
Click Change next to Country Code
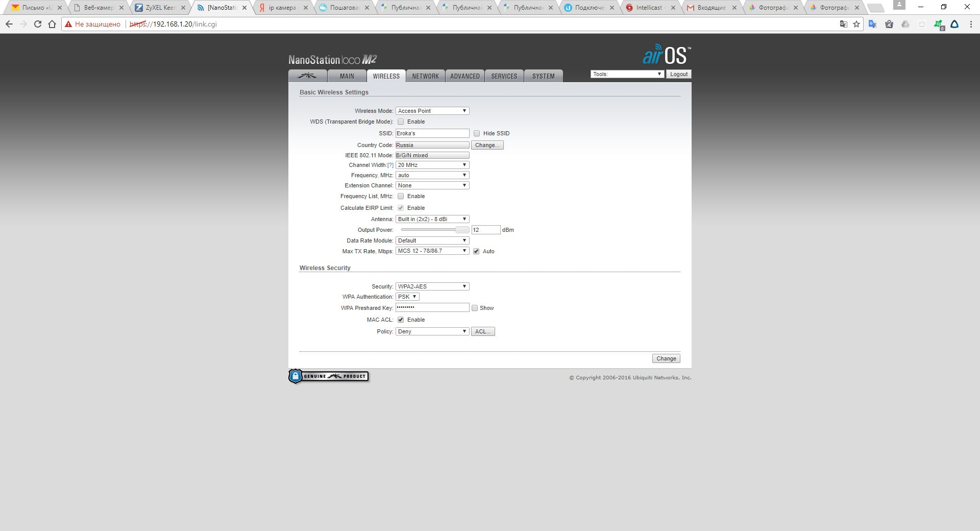(x=487, y=145)
